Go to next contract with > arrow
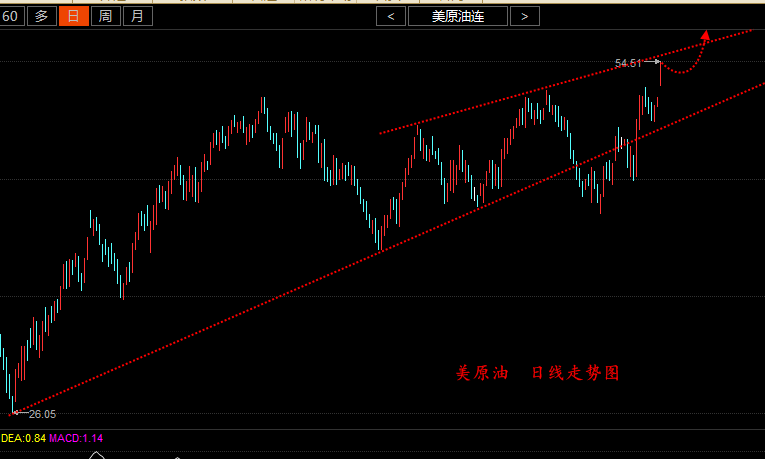This screenshot has height=459, width=765. click(x=525, y=16)
